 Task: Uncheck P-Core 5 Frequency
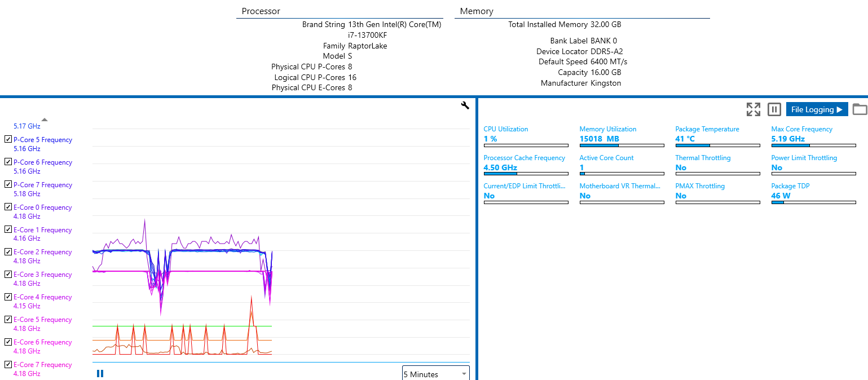coord(8,139)
